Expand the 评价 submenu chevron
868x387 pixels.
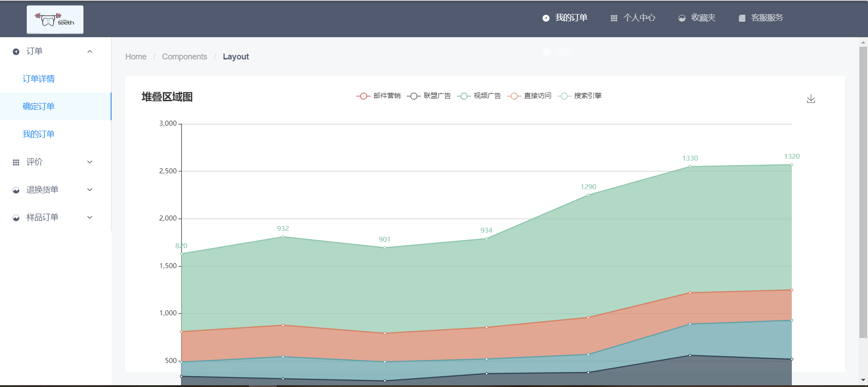point(90,162)
